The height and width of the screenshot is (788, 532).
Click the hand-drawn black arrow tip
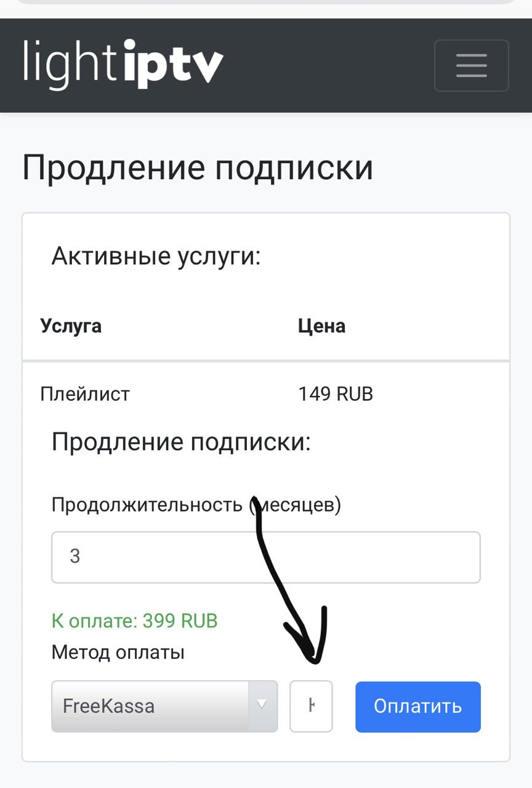(x=315, y=660)
